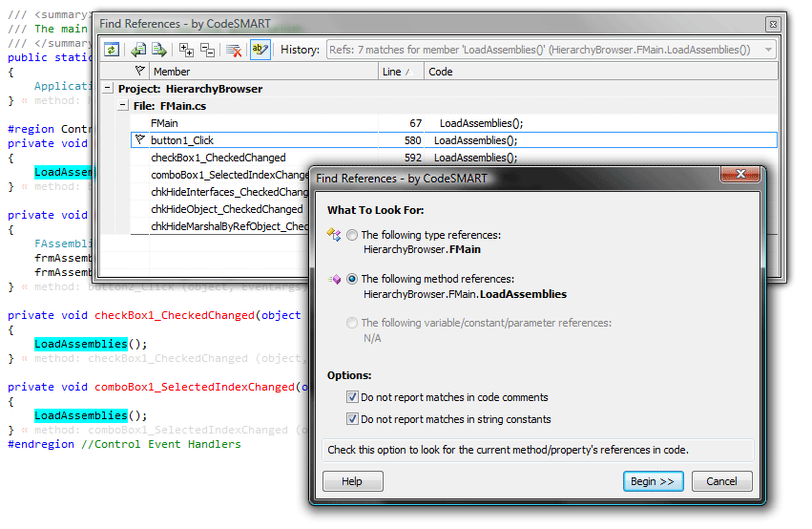Click the Begin >> button

653,481
